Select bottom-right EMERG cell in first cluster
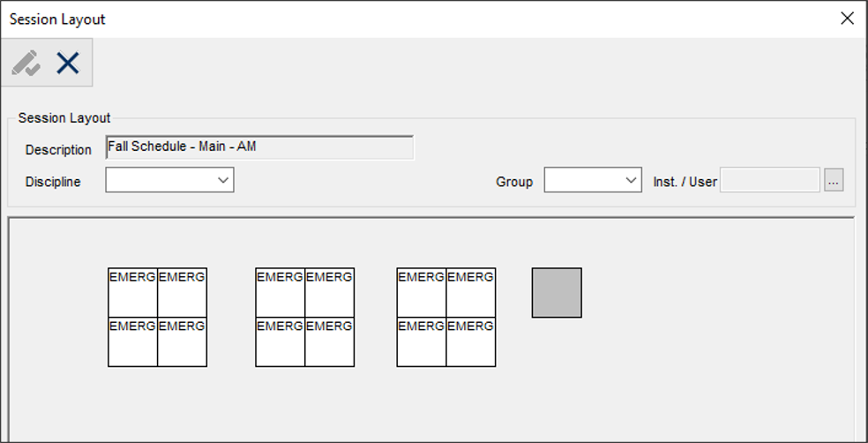Viewport: 868px width, 443px height. point(183,342)
